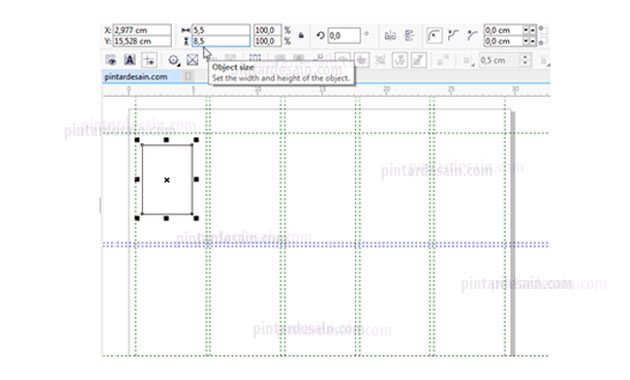Click the center X marker of the rectangle
Screen dimensions: 630x380
tap(167, 180)
